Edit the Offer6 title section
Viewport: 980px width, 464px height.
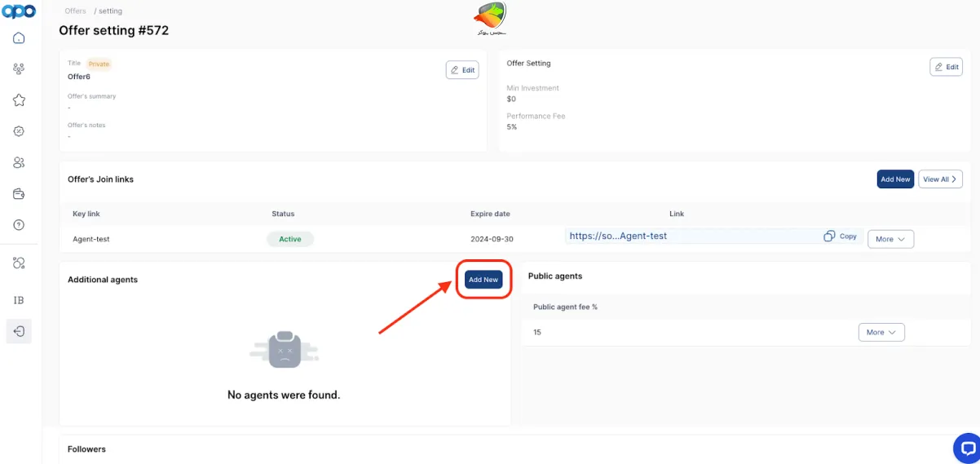tap(462, 70)
